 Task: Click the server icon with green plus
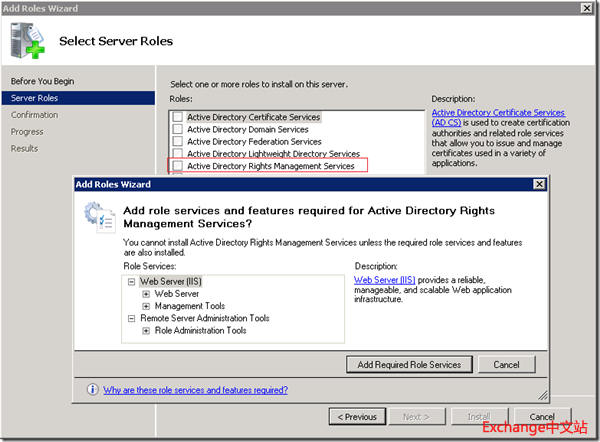(x=28, y=40)
